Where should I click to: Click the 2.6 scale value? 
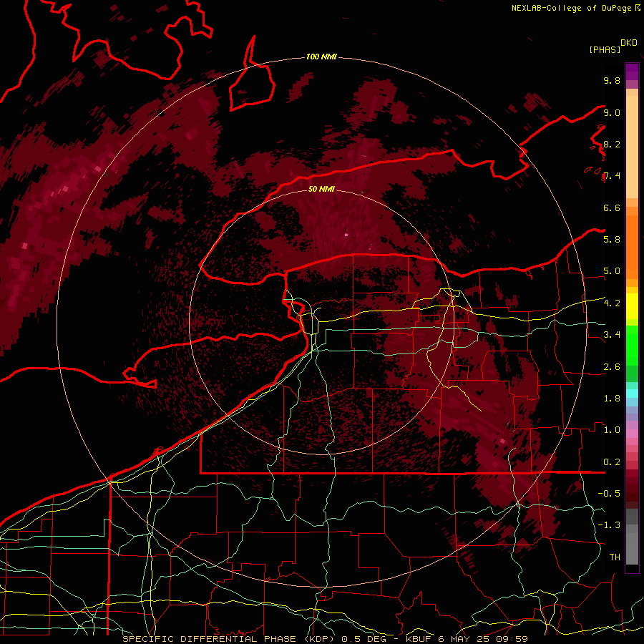coord(612,367)
